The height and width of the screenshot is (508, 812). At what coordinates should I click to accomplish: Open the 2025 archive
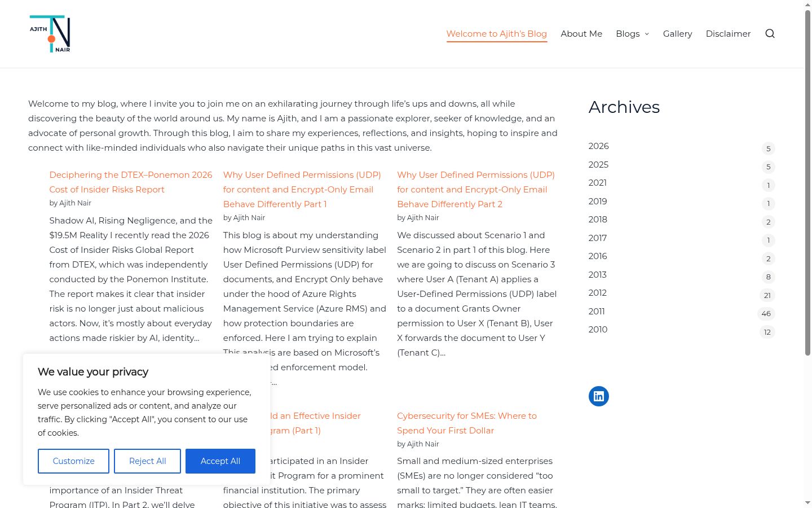coord(598,165)
